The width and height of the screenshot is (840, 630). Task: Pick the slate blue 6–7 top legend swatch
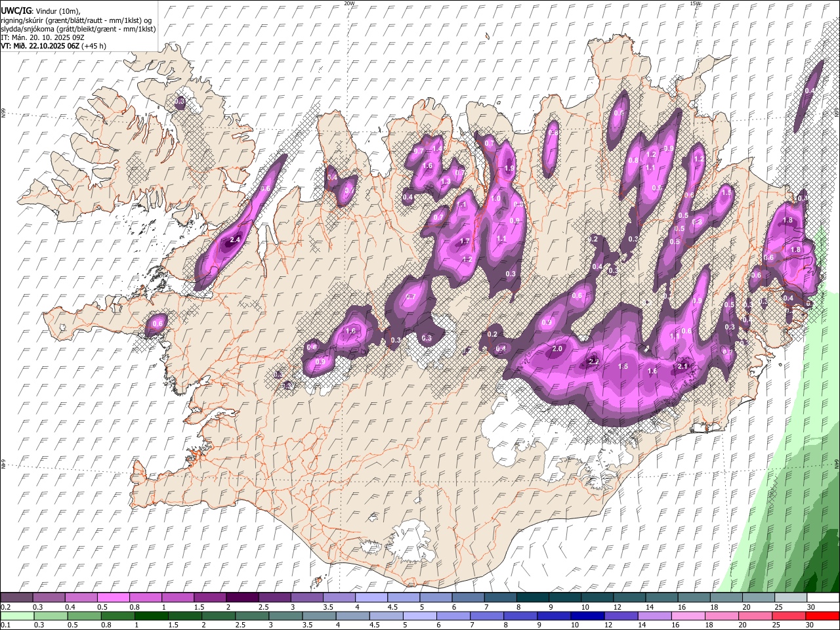coord(468,597)
